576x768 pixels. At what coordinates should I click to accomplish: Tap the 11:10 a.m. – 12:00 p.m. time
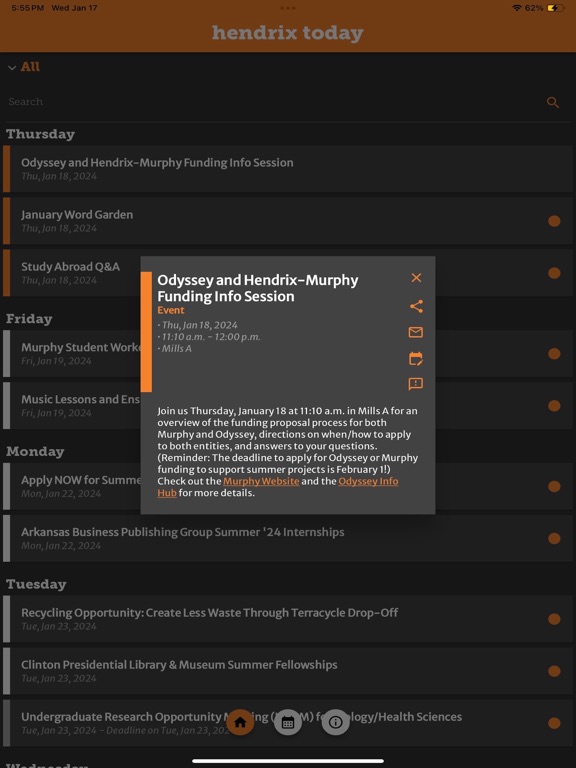point(211,337)
